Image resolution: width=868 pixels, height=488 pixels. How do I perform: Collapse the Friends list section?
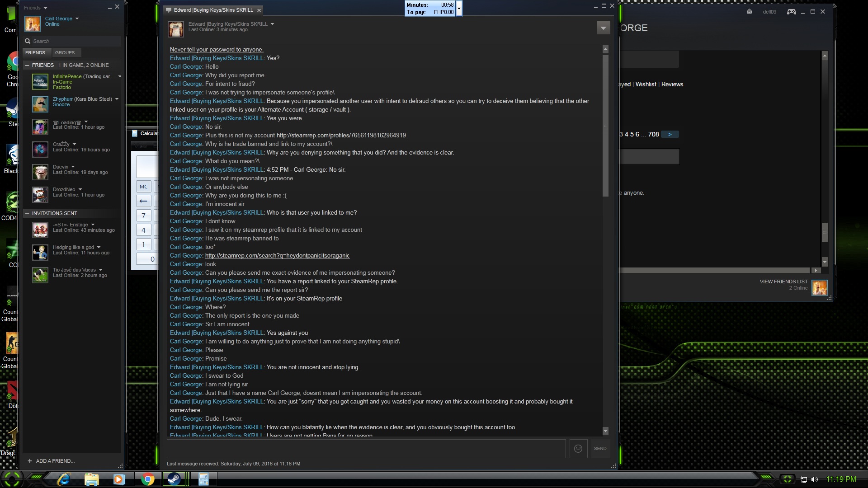coord(27,65)
